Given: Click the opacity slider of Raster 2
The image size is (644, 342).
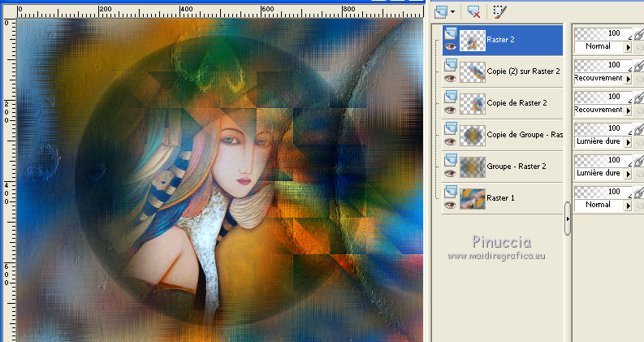Looking at the screenshot, I should click(603, 33).
